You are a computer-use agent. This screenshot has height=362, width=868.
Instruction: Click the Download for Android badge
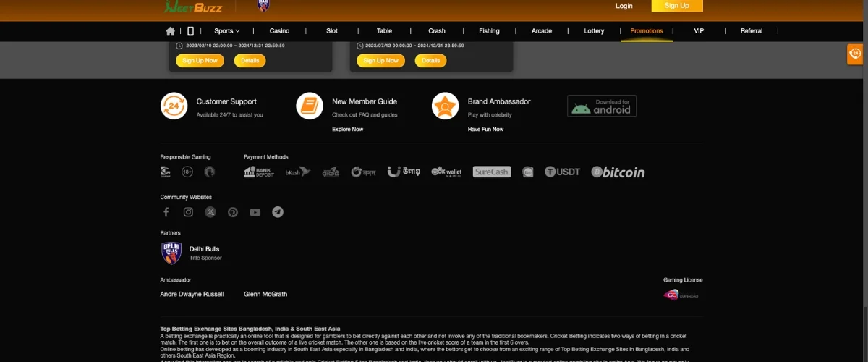click(x=602, y=106)
